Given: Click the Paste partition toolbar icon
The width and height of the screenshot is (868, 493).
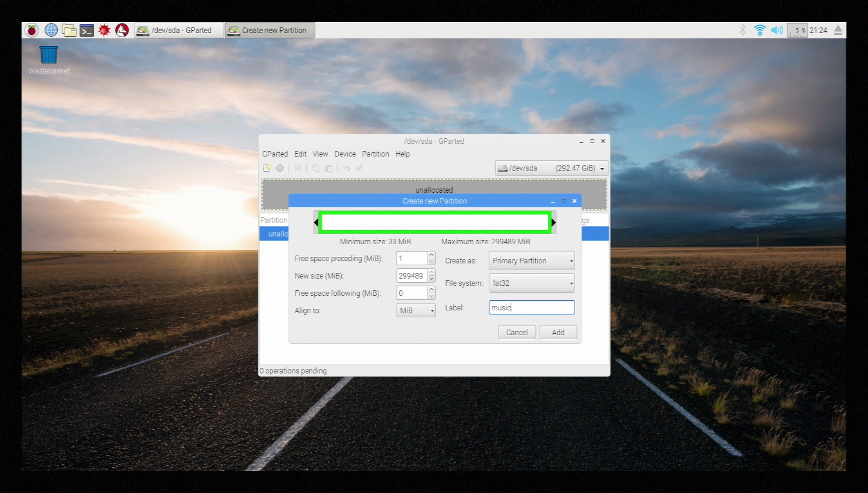Looking at the screenshot, I should pyautogui.click(x=329, y=168).
